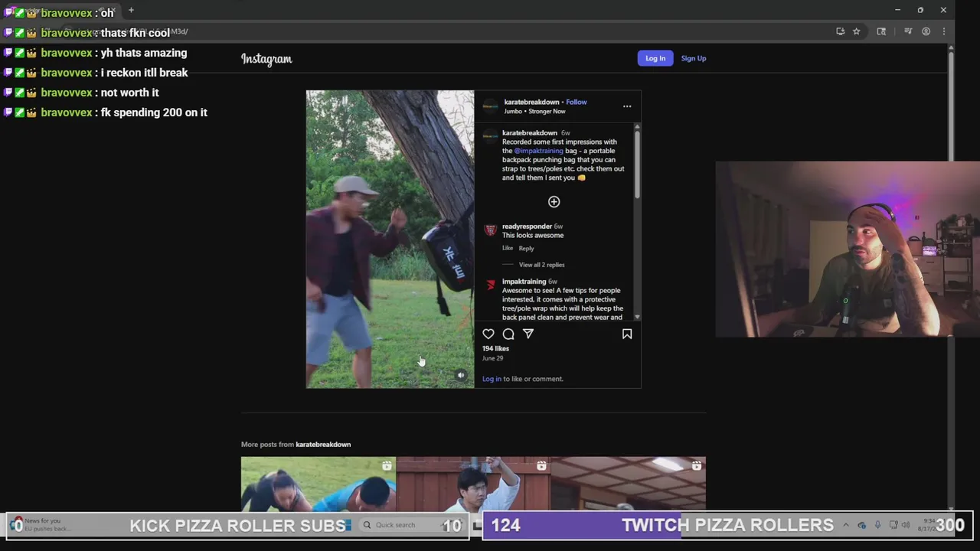
Task: Open impaktraining username in comments
Action: point(524,282)
